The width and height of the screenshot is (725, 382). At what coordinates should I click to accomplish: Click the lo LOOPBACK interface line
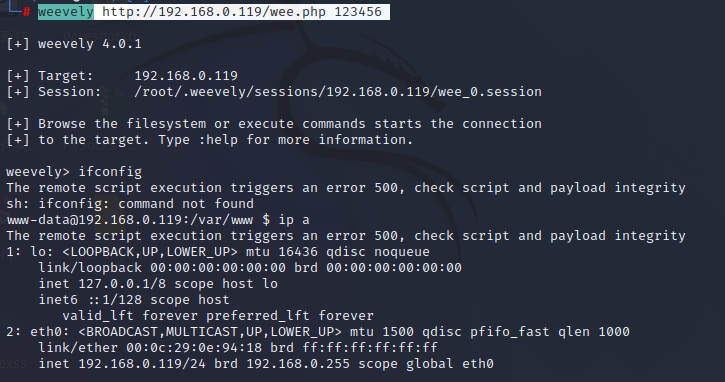[218, 252]
